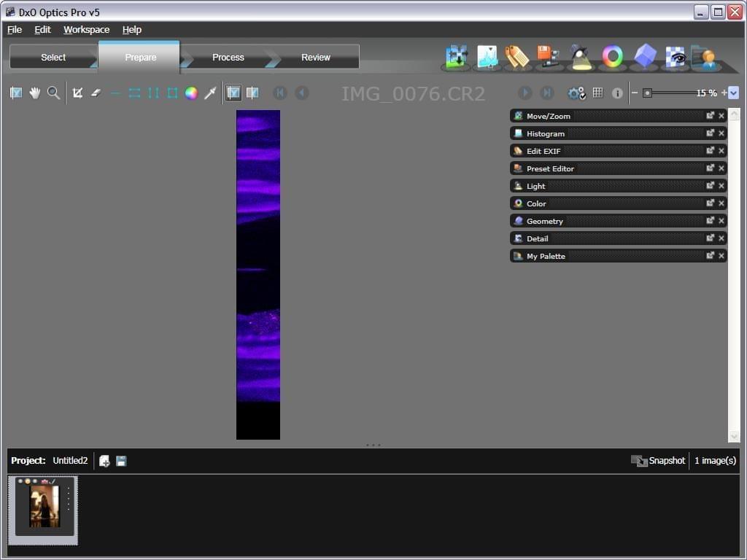Image resolution: width=747 pixels, height=560 pixels.
Task: Save the project with the disk icon
Action: coord(121,461)
